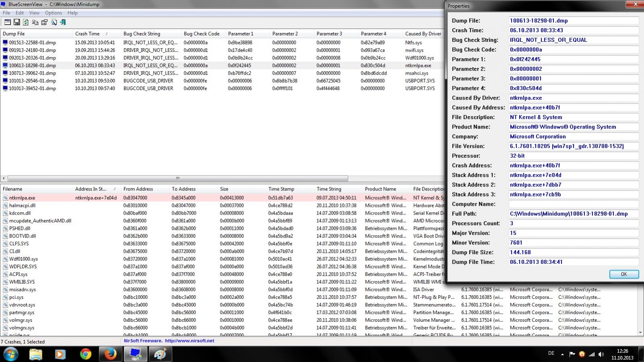644x362 pixels.
Task: Click the lower pane scroll down arrow
Action: click(x=640, y=333)
